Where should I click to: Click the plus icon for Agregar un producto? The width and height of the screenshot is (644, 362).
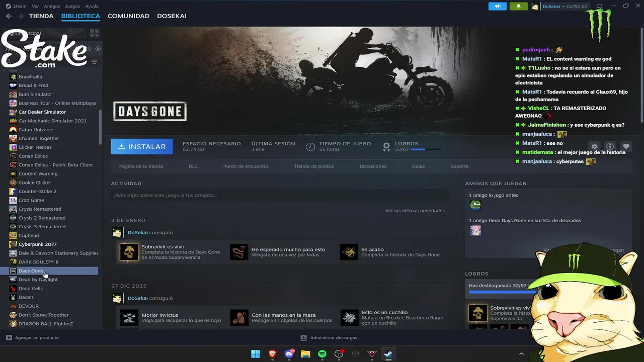coord(9,338)
